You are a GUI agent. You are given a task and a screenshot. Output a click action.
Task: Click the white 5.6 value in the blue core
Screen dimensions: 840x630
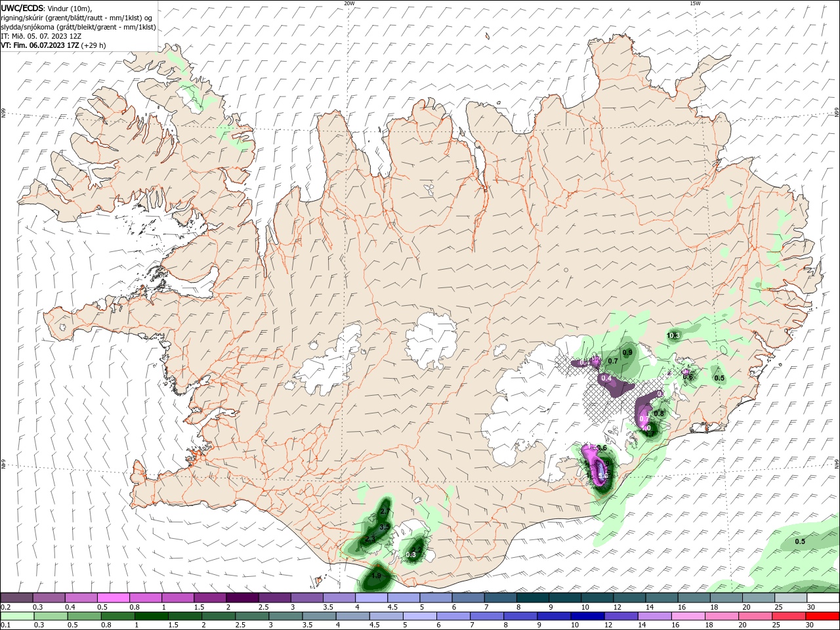point(604,474)
